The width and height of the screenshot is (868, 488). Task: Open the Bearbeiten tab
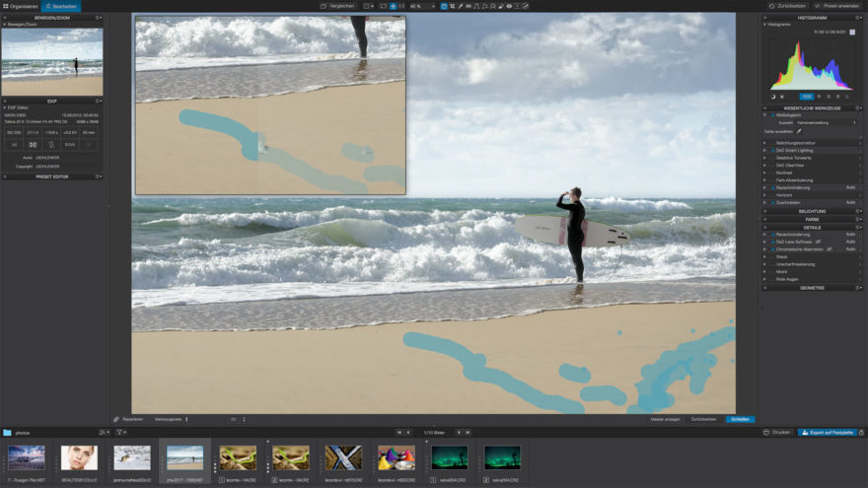61,6
